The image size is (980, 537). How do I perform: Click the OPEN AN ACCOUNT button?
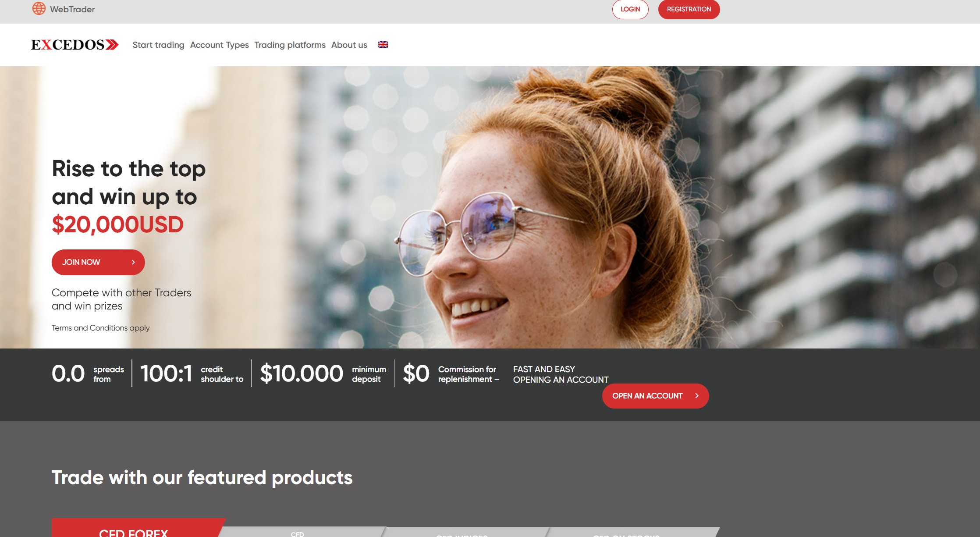click(655, 396)
